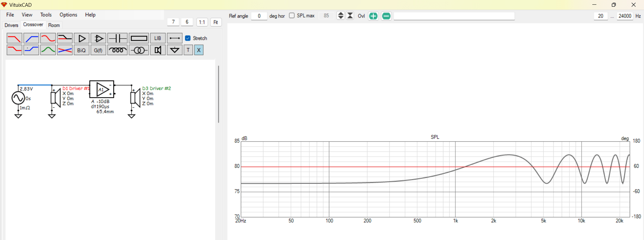Edit the 20 Hz minimum frequency field
The image size is (644, 240).
point(601,16)
